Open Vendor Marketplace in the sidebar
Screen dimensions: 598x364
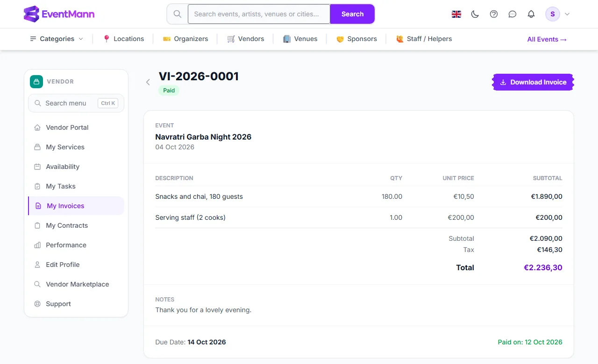tap(76, 284)
